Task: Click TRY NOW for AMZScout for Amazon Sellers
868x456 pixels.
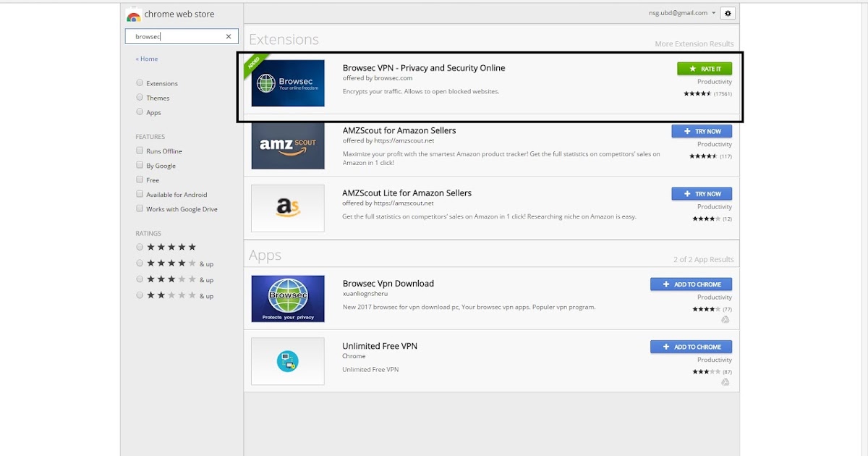Action: [x=702, y=132]
